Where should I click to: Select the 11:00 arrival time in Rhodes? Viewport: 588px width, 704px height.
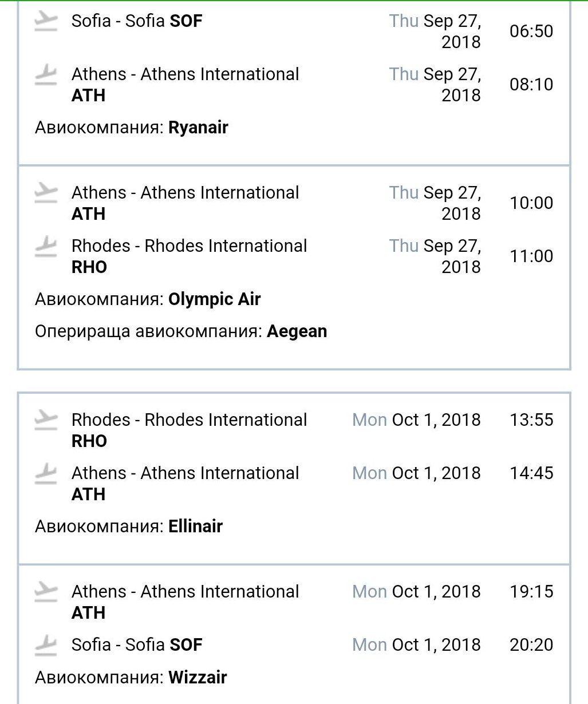(531, 256)
